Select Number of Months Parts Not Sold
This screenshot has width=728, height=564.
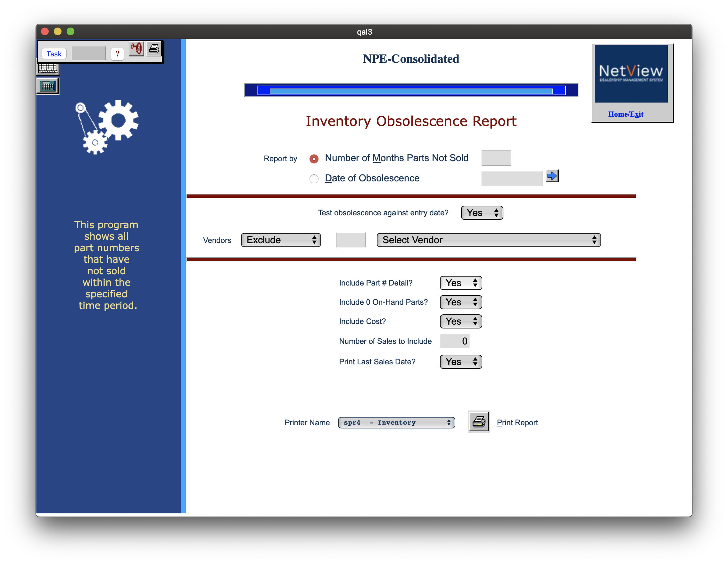tap(314, 159)
